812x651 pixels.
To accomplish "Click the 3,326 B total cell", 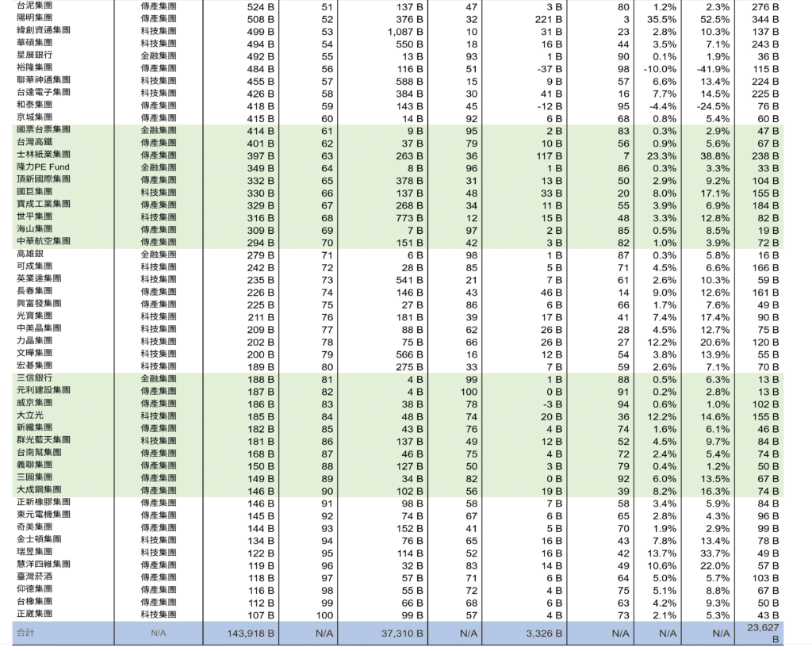I will [x=544, y=634].
